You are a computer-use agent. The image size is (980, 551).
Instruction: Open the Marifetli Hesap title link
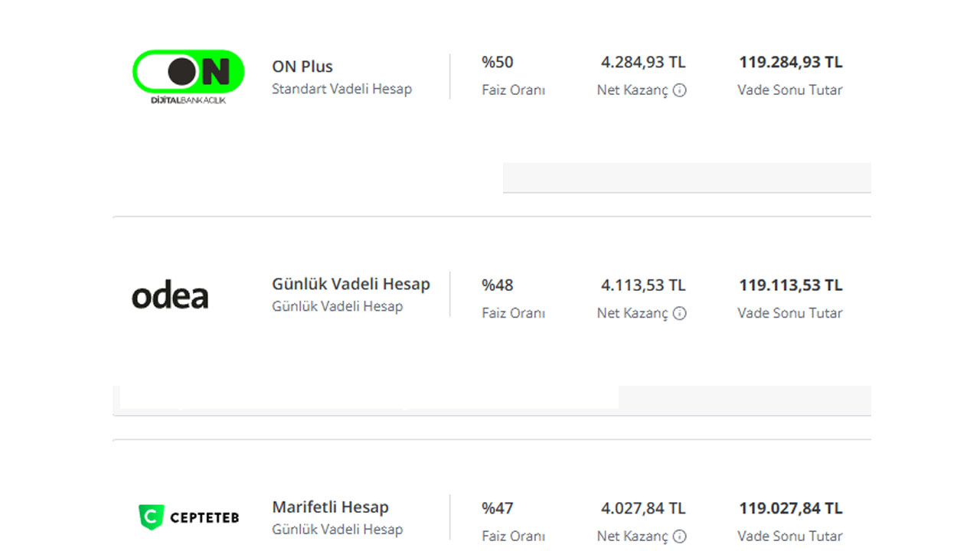tap(330, 507)
